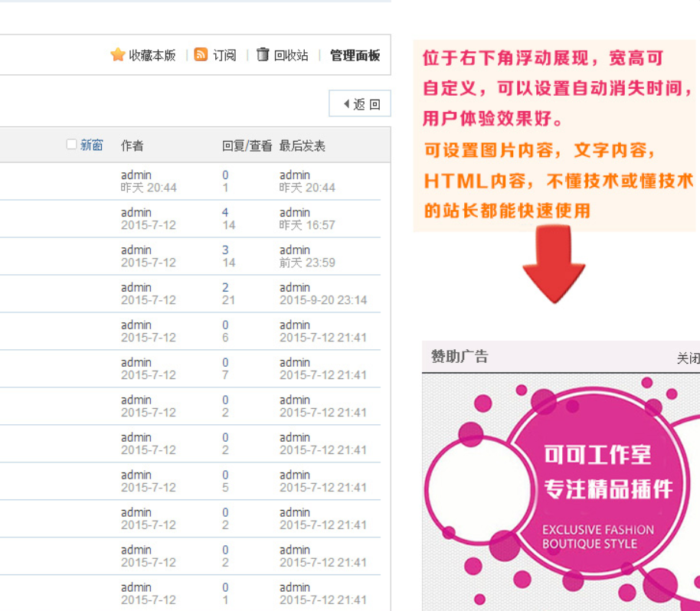Open the 可可工作室 advertisement image
Image resolution: width=700 pixels, height=611 pixels.
(561, 492)
